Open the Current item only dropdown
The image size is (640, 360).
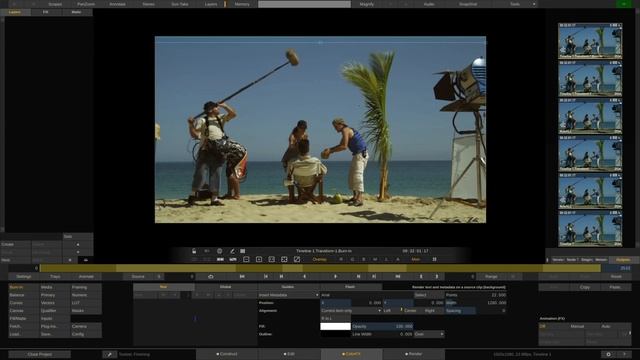pyautogui.click(x=351, y=311)
